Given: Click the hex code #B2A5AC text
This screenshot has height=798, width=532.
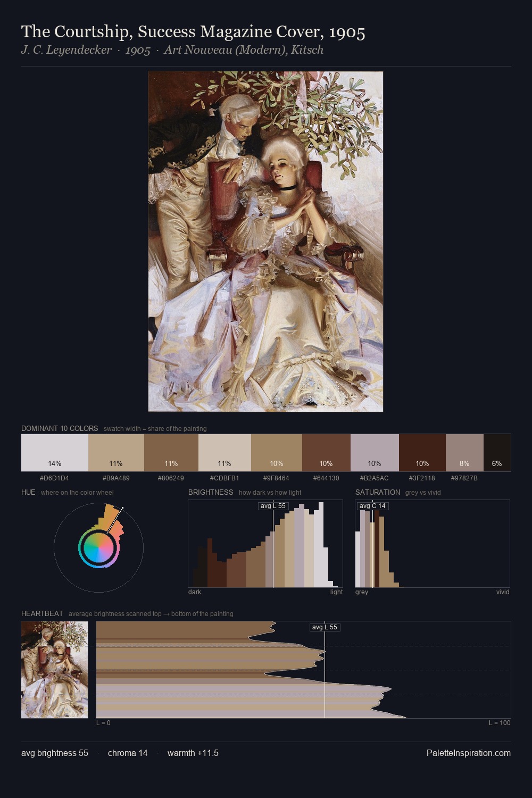Looking at the screenshot, I should pos(375,478).
